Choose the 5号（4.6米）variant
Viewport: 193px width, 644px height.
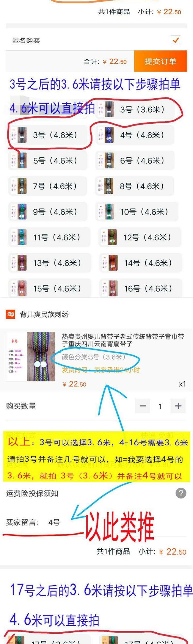(48, 160)
